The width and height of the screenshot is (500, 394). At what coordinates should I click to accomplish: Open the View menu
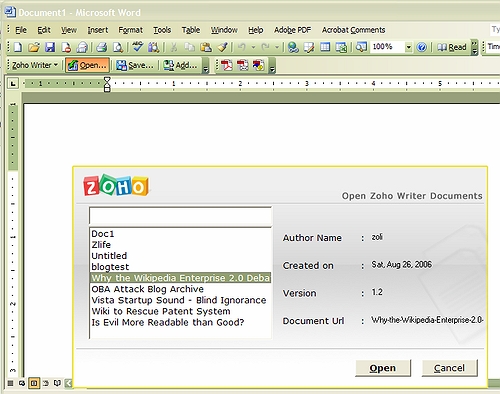coord(69,30)
